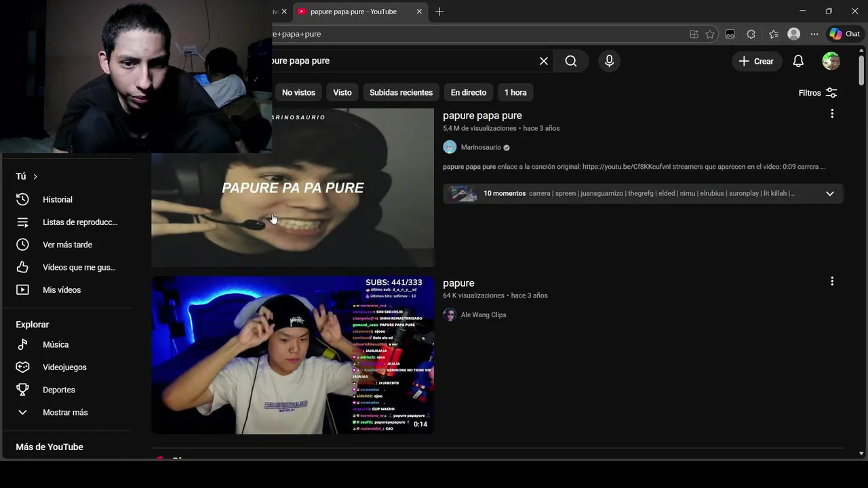Screen dimensions: 868x488
Task: Click the vertical page scrollbar
Action: tap(861, 70)
